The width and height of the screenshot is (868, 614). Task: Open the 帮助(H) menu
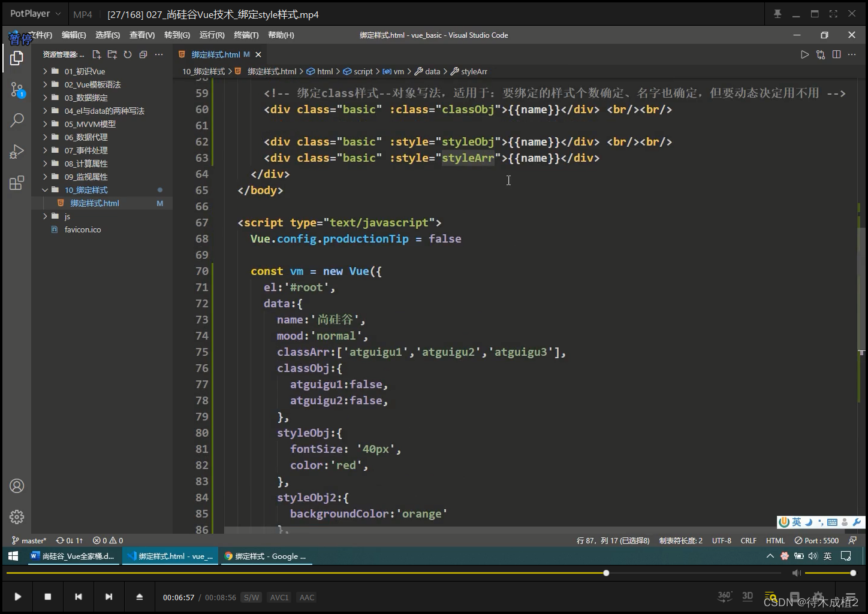click(281, 35)
